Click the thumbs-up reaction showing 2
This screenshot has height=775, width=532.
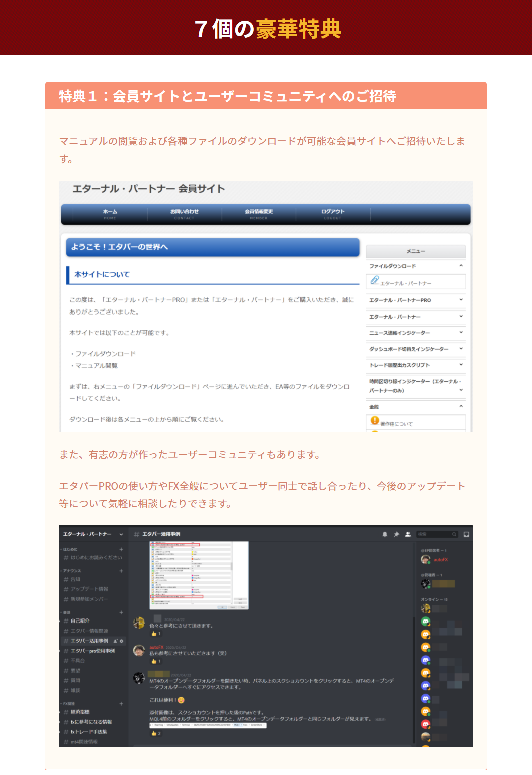click(x=156, y=733)
